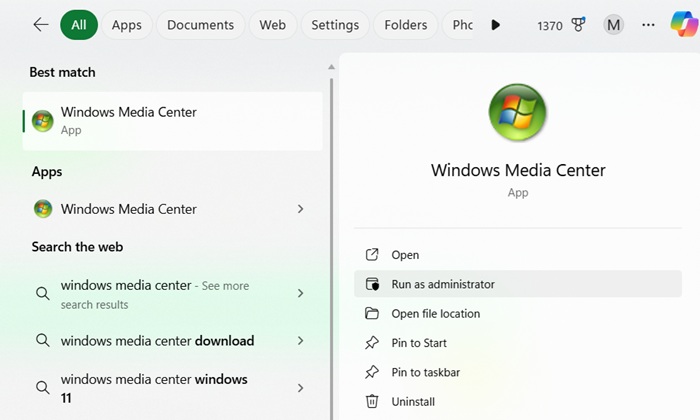Switch to the Settings filter tab
The height and width of the screenshot is (420, 700).
click(335, 25)
